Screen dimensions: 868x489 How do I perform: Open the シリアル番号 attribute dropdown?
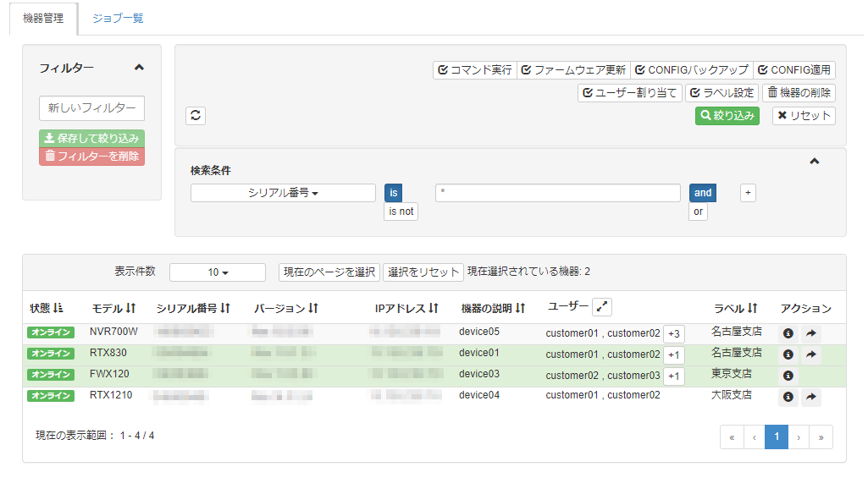pos(282,192)
